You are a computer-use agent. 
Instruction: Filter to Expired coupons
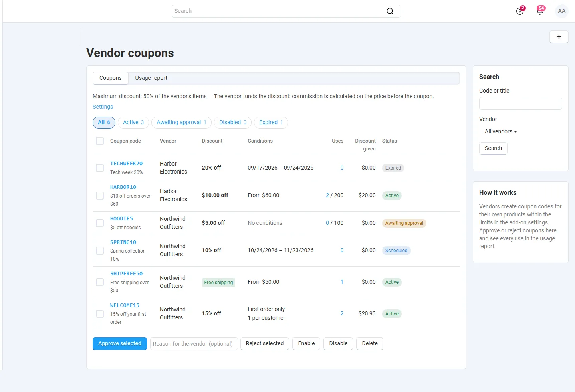271,123
